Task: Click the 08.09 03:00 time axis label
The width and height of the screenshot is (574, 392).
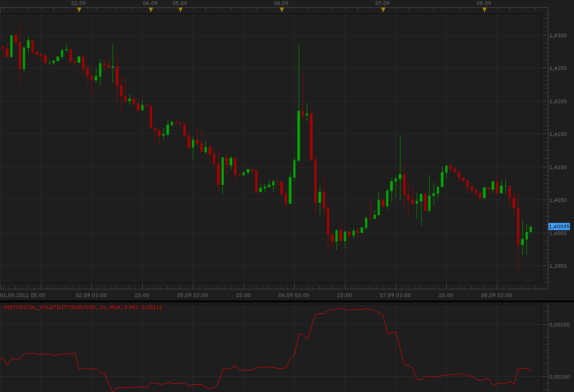Action: (x=497, y=295)
